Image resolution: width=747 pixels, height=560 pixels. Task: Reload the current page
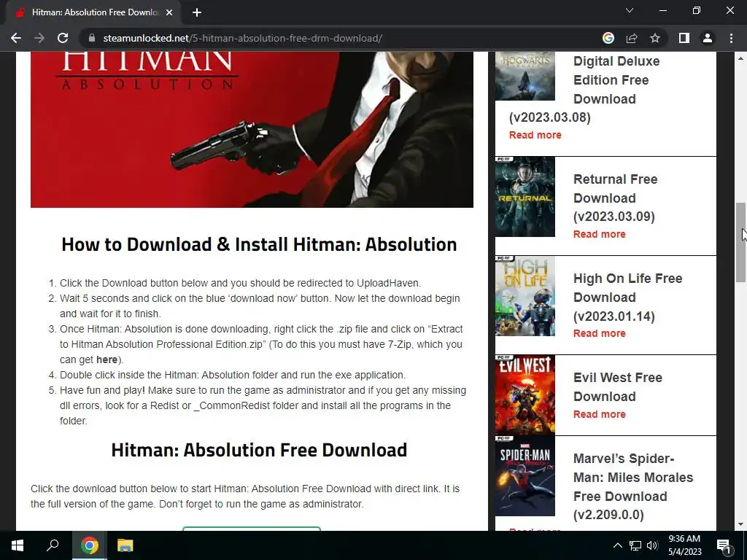coord(63,38)
